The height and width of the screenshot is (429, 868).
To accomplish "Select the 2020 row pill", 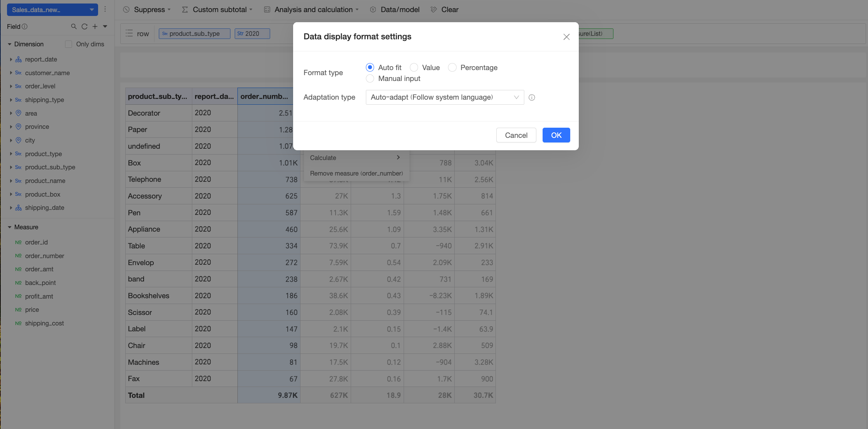I will tap(252, 33).
